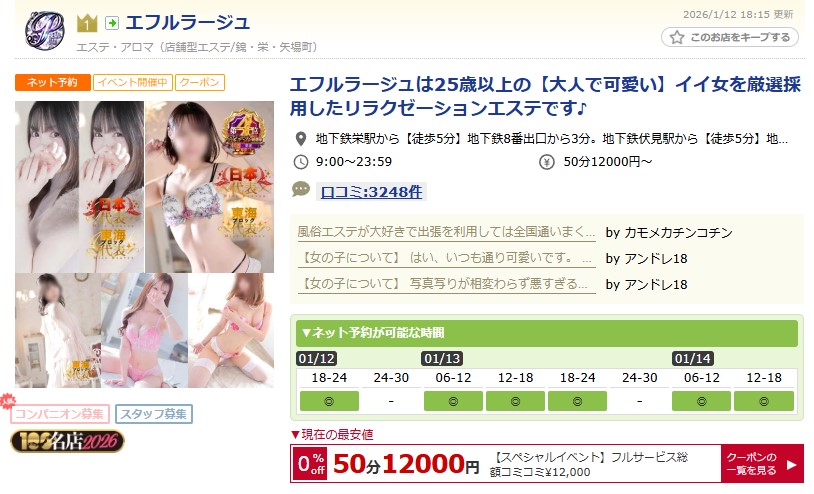Screen dimensions: 814x494
Task: Choose the 01/14 12-18 available slot
Action: (x=764, y=401)
